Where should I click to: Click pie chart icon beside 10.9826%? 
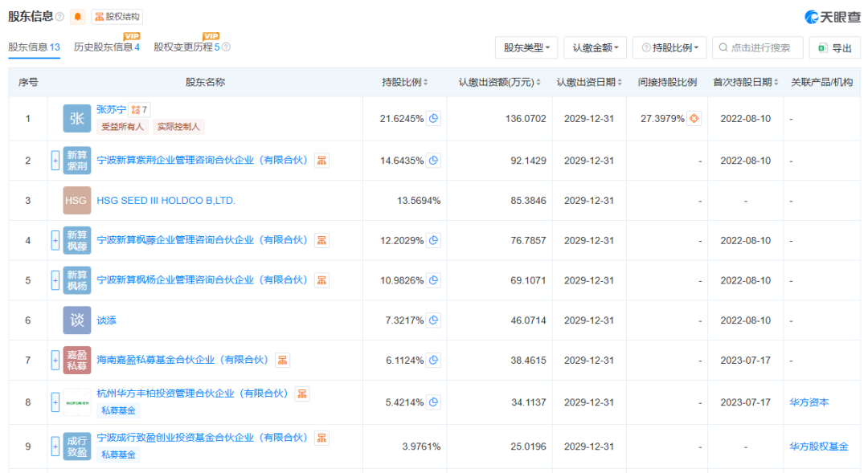coord(433,280)
